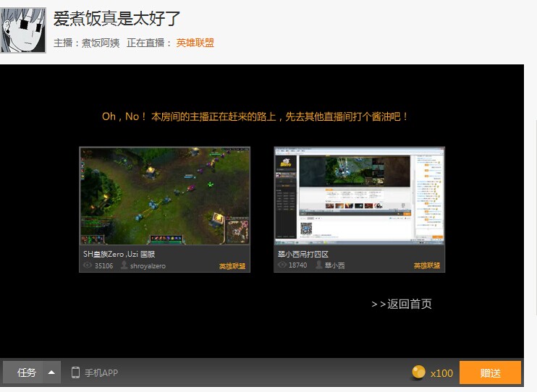Click the orange 赠送 button
Image resolution: width=537 pixels, height=392 pixels.
[490, 372]
